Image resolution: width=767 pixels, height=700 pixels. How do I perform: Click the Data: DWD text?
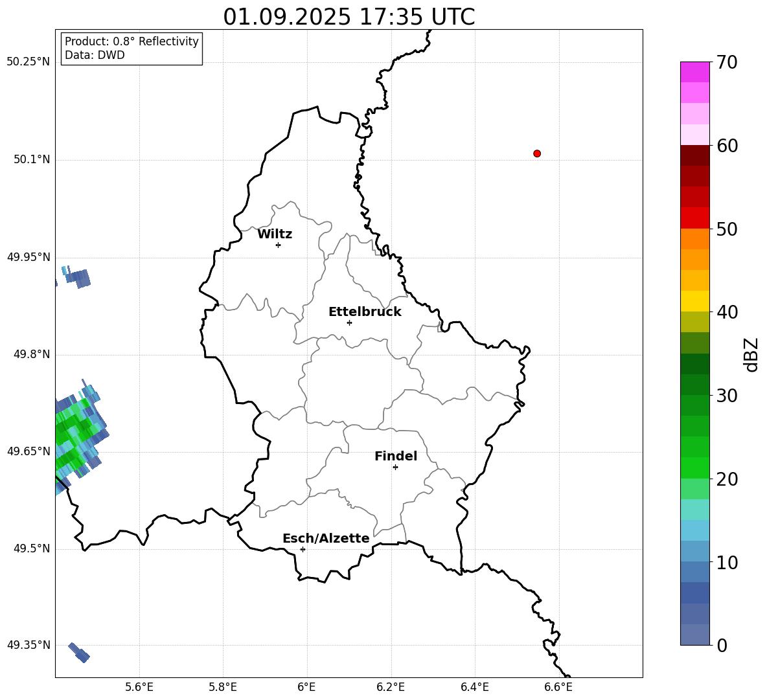[x=95, y=55]
